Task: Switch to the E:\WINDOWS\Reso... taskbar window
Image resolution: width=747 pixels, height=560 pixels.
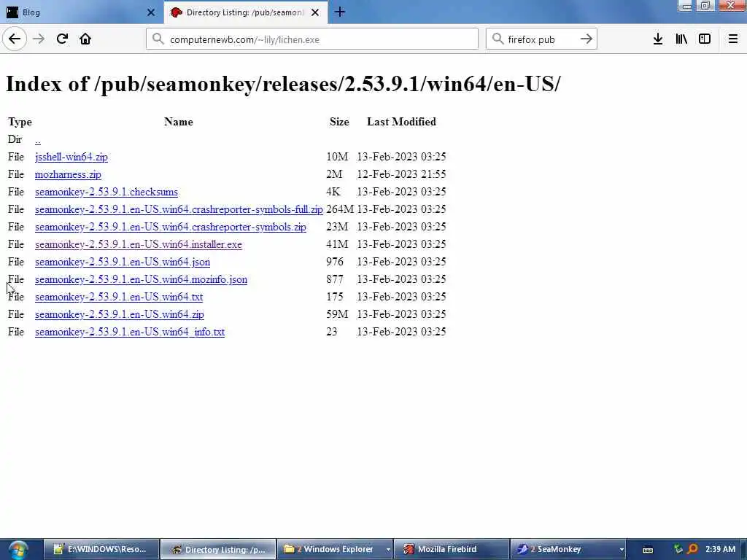Action: point(101,549)
